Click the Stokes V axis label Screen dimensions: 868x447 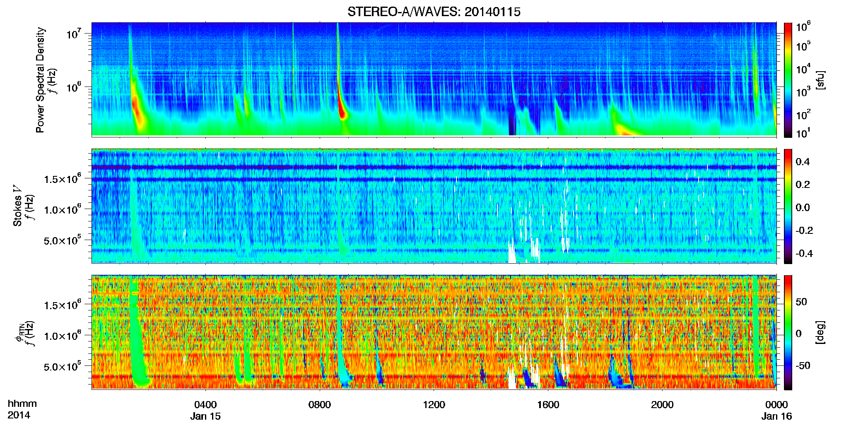pyautogui.click(x=17, y=206)
